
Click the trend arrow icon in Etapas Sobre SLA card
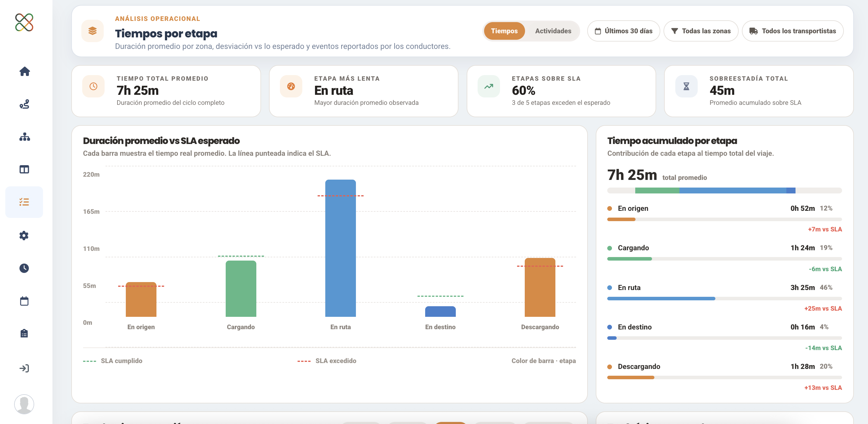tap(489, 87)
